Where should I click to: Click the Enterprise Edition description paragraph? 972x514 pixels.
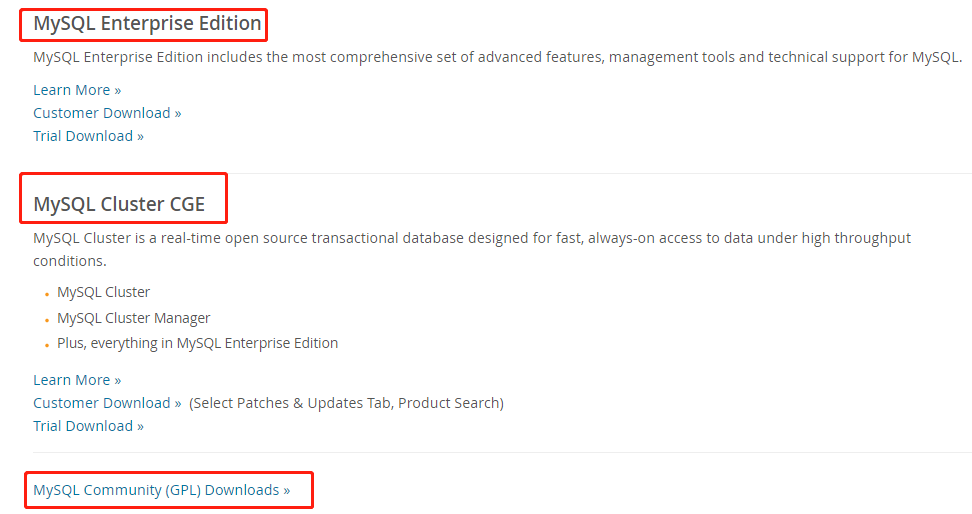pos(497,57)
